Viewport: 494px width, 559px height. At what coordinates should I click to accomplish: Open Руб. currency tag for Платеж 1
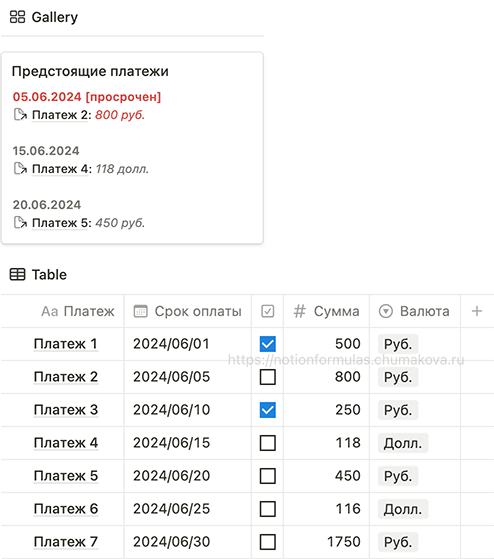398,344
